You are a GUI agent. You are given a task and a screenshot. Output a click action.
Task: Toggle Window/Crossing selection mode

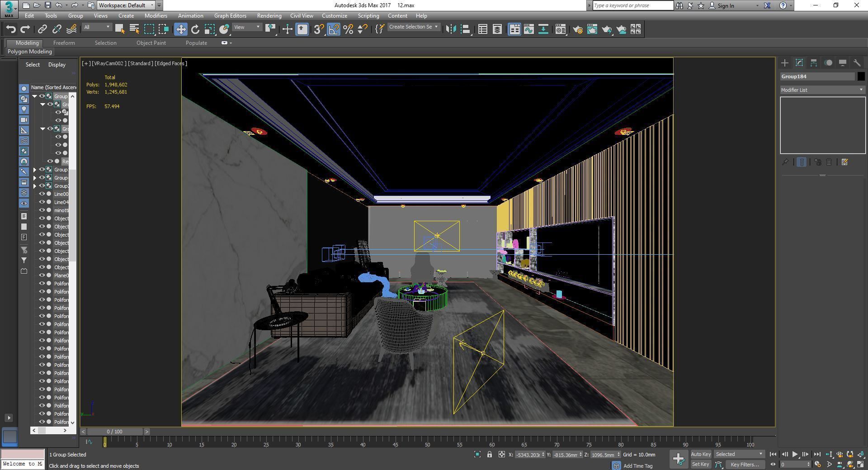tap(164, 29)
